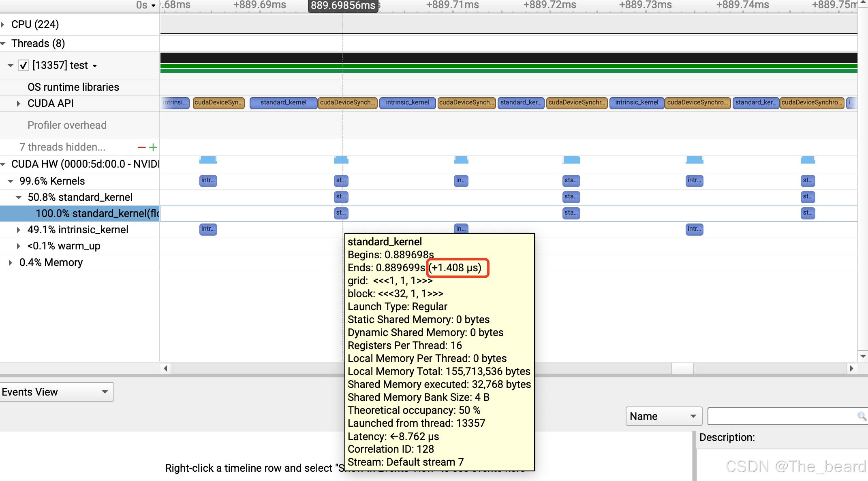Click the green plus show-threads icon
This screenshot has width=868, height=481.
point(153,147)
